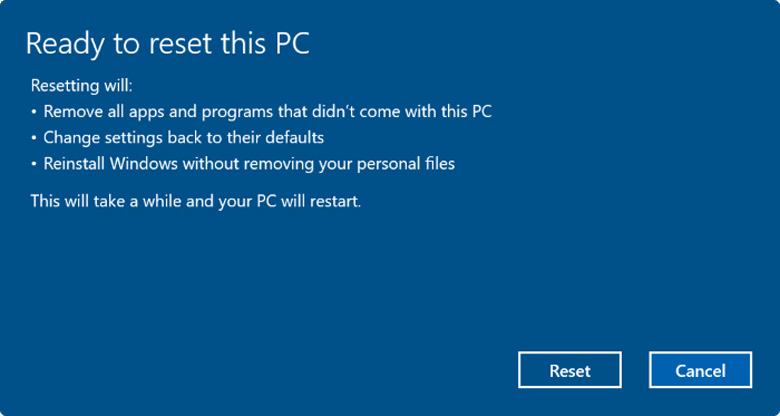Click the word 'Ready' in the title
The width and height of the screenshot is (780, 416).
62,43
